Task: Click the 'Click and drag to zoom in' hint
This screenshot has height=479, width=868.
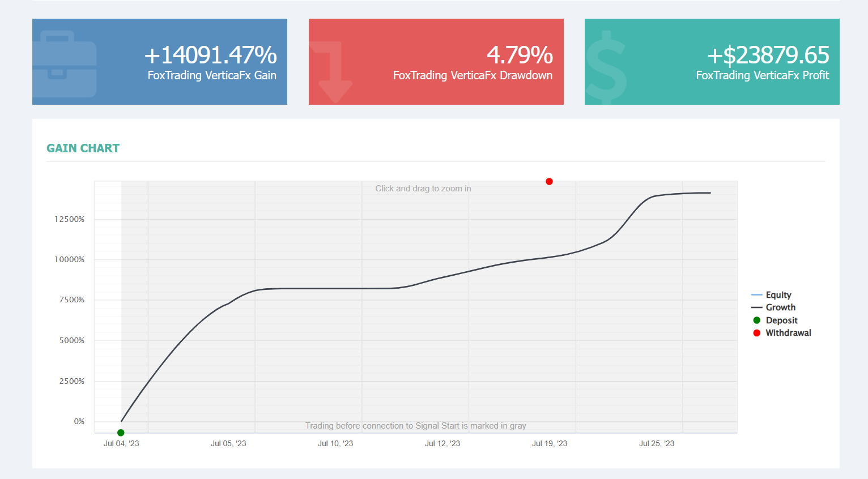Action: pos(423,189)
